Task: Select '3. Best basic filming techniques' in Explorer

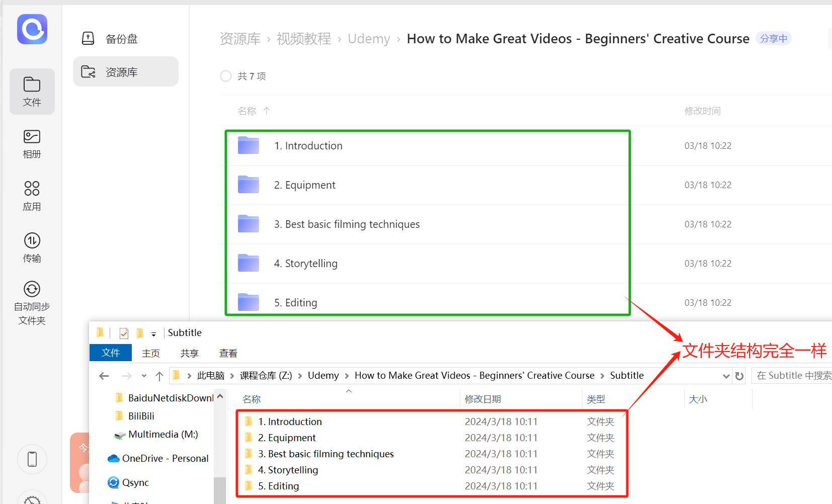Action: [x=319, y=454]
